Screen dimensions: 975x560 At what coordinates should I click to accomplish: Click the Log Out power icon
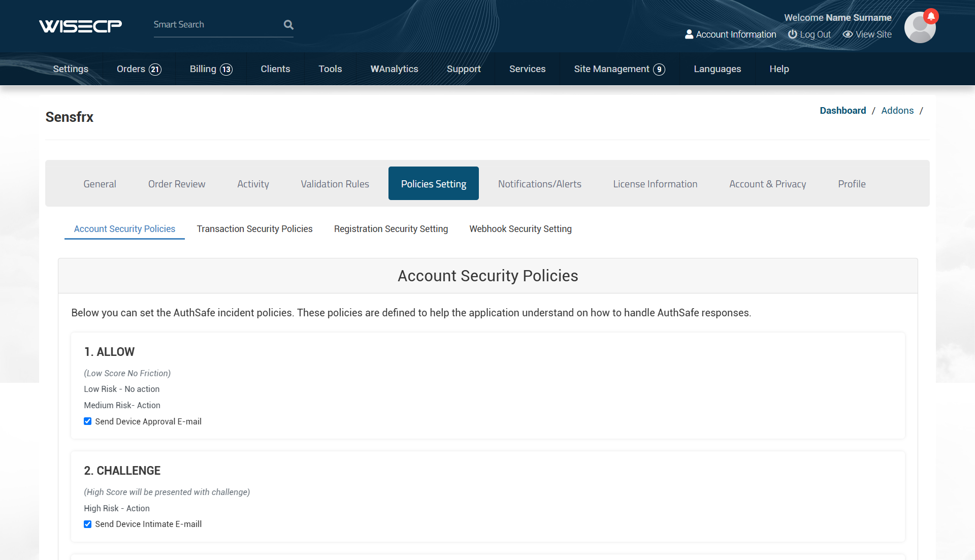(x=792, y=34)
